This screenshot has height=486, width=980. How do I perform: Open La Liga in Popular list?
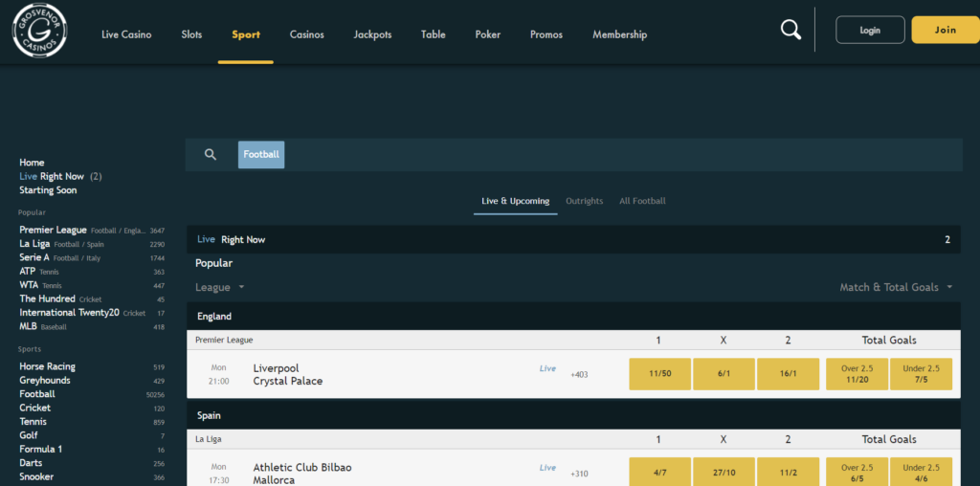[x=92, y=244]
